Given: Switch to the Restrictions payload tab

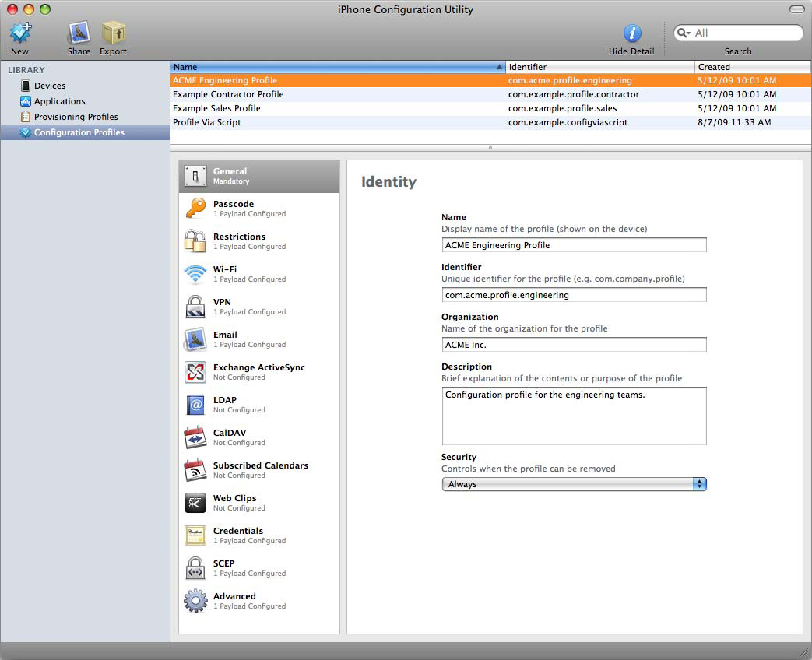Looking at the screenshot, I should click(x=259, y=241).
